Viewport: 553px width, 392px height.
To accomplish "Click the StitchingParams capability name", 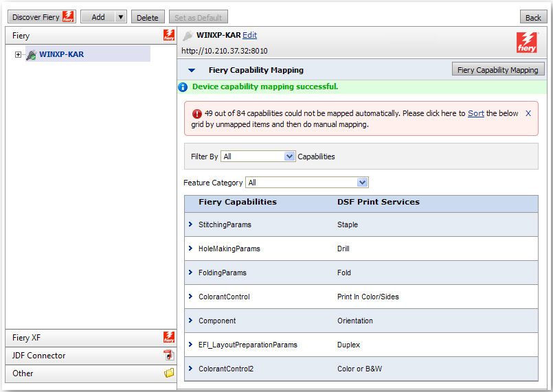I will [225, 224].
